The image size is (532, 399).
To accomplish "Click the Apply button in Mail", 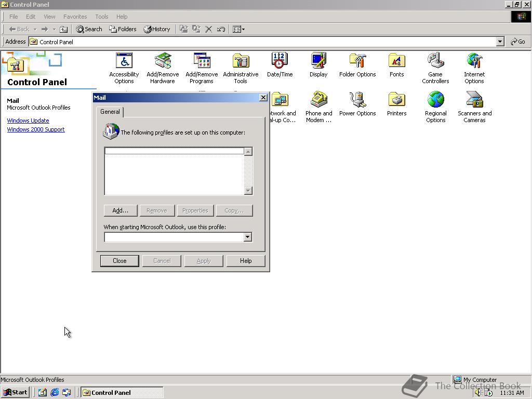I will click(x=204, y=261).
